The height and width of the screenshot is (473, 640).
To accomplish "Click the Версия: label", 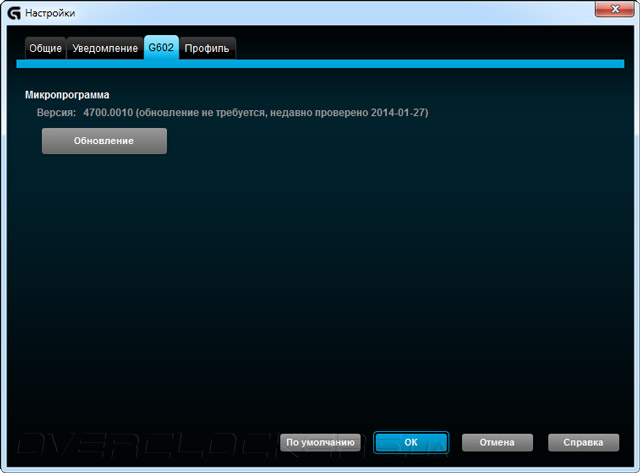I will (56, 113).
